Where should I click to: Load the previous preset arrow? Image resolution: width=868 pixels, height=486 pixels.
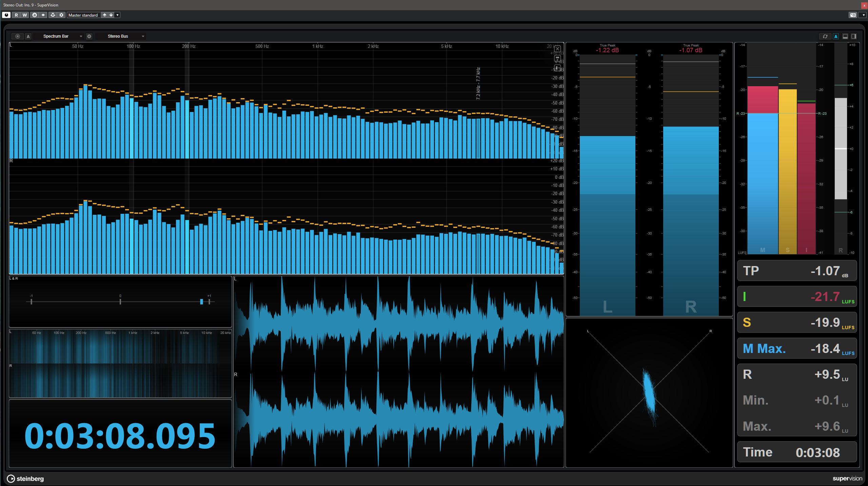pyautogui.click(x=104, y=15)
